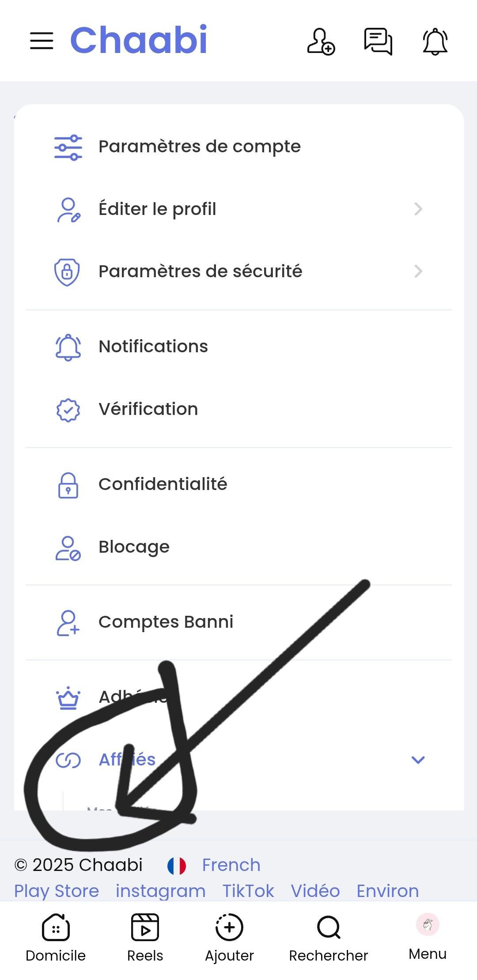Expand the Éditer le profil chevron
This screenshot has width=477, height=980.
(x=418, y=209)
